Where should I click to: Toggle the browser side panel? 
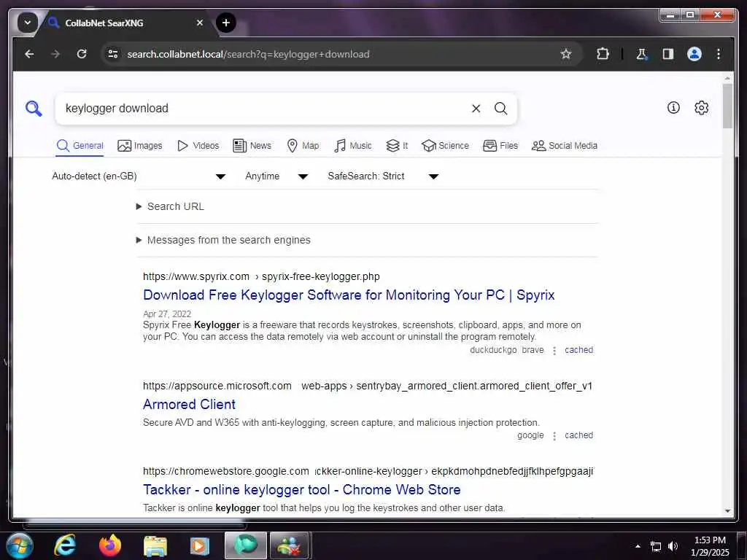coord(668,54)
